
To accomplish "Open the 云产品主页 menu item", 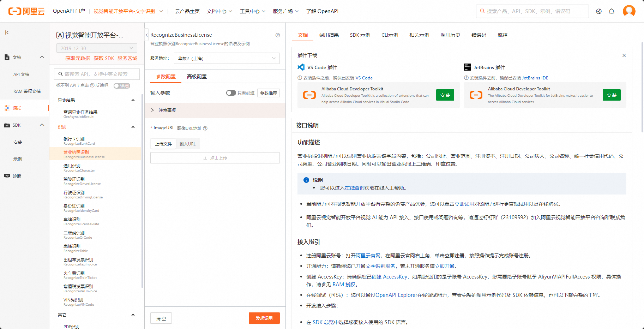I will coord(187,11).
